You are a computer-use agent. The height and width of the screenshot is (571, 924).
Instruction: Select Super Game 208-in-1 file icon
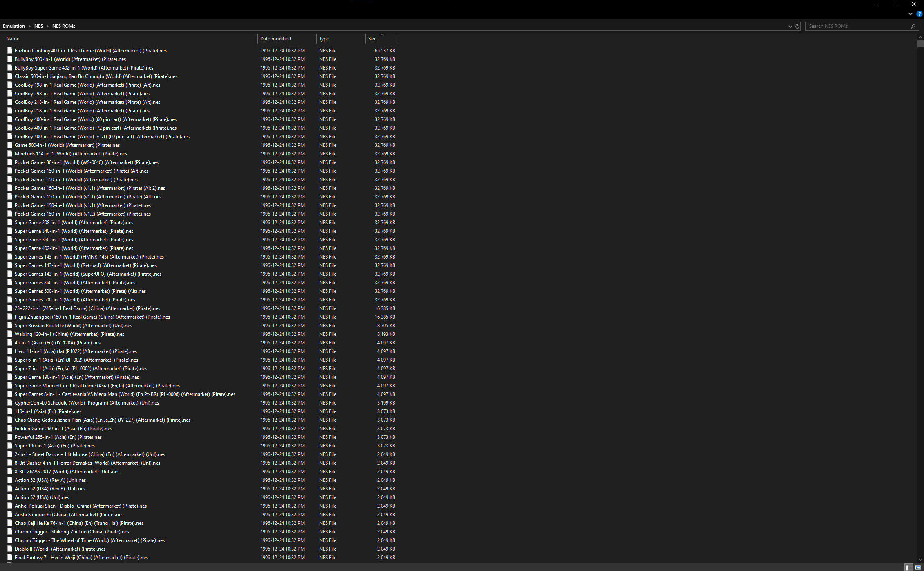click(9, 223)
